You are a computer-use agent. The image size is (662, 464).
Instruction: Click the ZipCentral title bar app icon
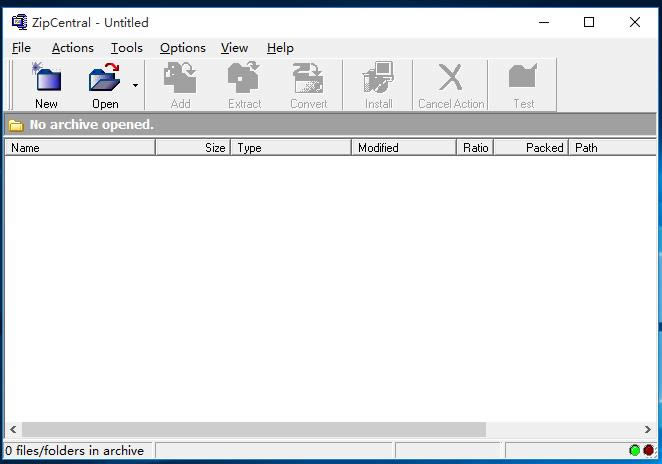coord(19,22)
